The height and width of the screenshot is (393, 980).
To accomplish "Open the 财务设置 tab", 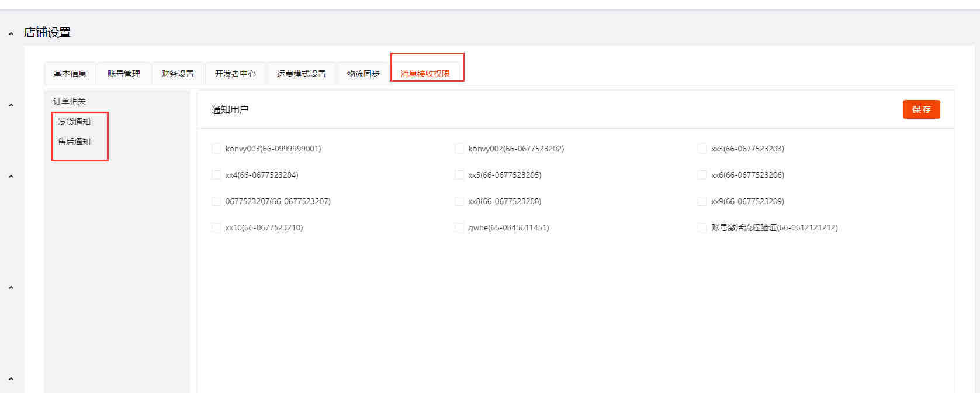I will coord(178,74).
